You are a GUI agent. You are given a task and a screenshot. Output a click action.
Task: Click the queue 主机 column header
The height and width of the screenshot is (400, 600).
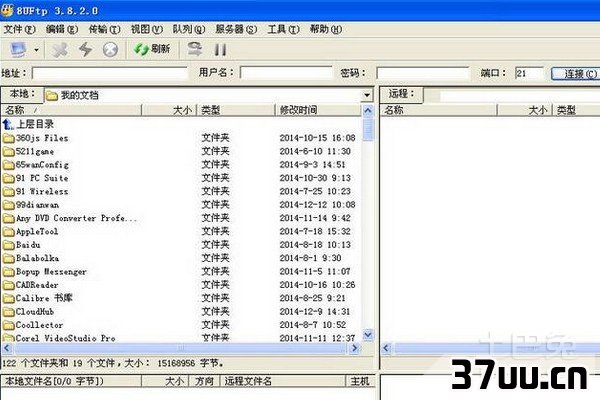tap(360, 381)
